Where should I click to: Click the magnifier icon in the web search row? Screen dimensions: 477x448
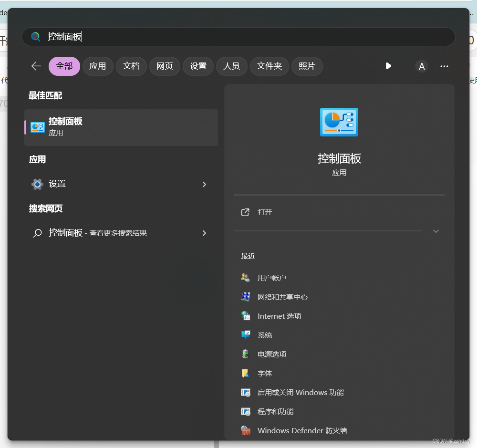[x=37, y=233]
